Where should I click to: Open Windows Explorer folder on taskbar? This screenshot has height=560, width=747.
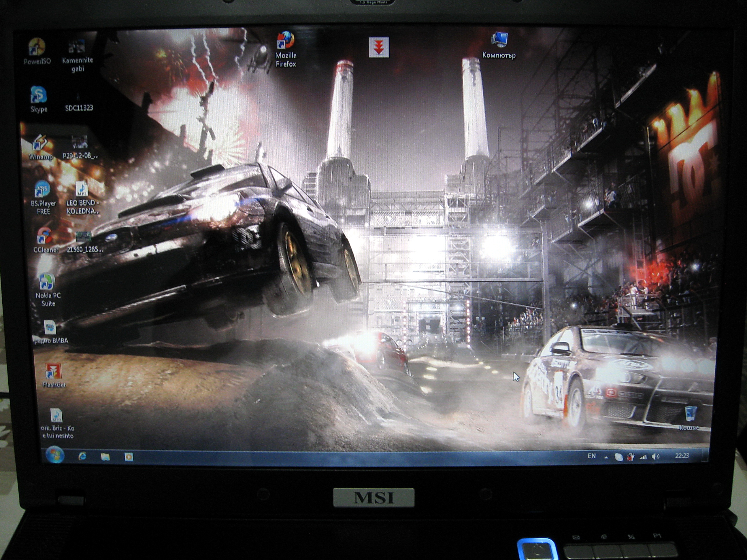105,457
